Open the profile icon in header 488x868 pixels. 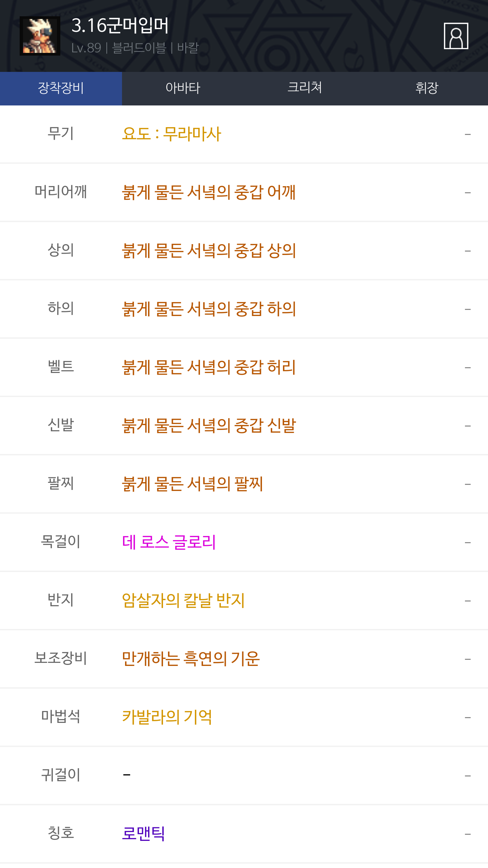pos(456,36)
